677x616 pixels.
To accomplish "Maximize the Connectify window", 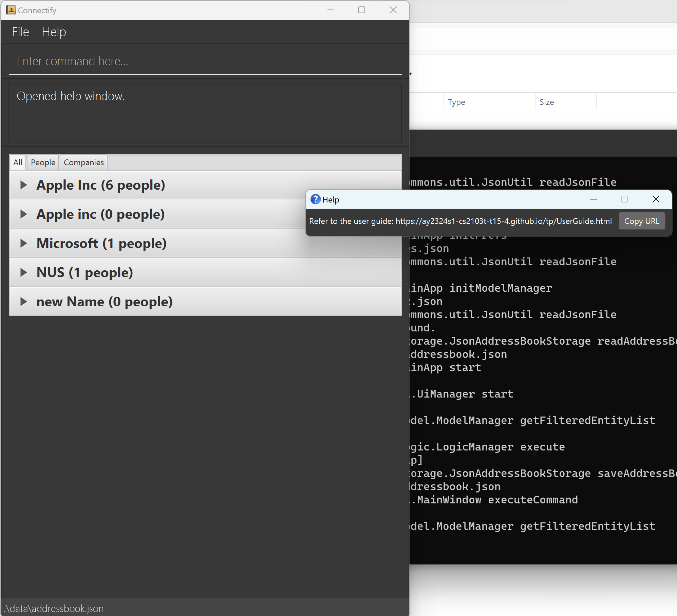I will (x=362, y=10).
